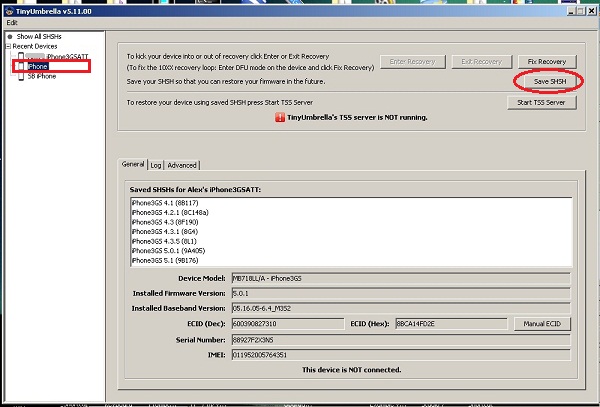Collapse the Recent Devices tree node
Screen dimensions: 600x407
click(8, 46)
